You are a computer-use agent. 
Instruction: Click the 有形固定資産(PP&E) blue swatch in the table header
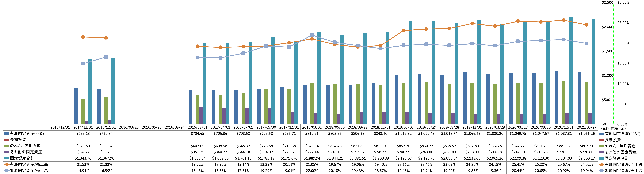[x=7, y=134]
